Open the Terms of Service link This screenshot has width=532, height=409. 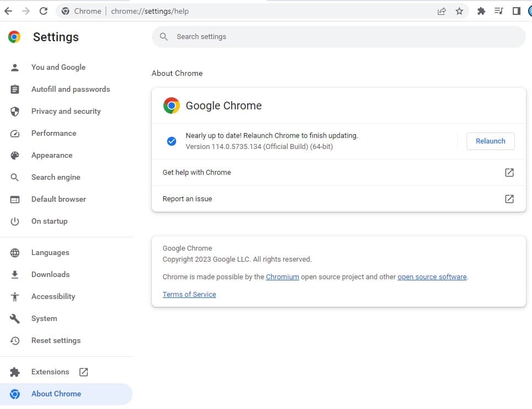[189, 295]
